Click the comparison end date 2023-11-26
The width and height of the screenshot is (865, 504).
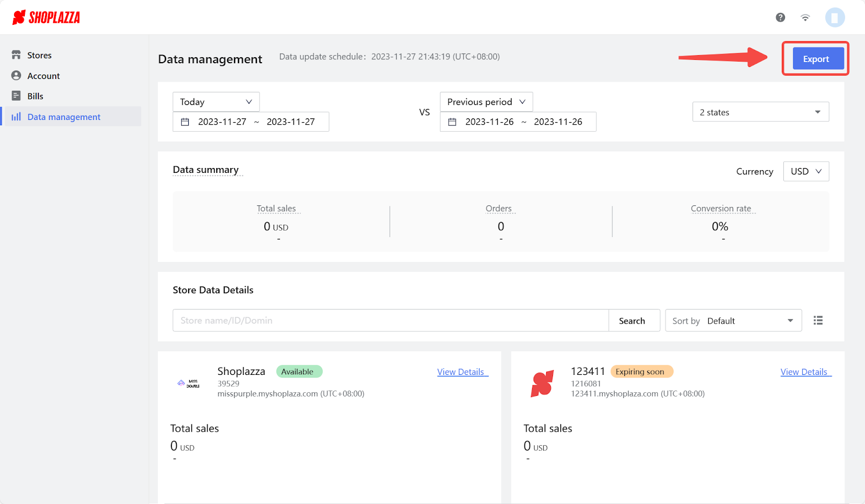(558, 122)
